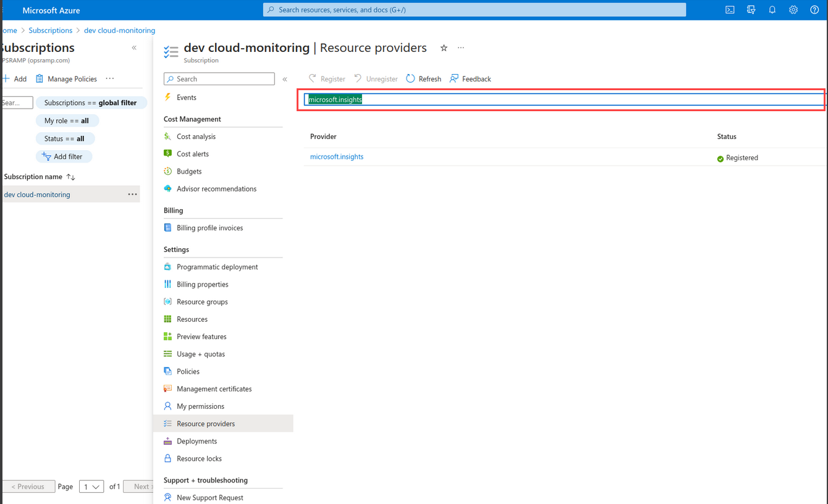828x504 pixels.
Task: Select Resource providers menu item
Action: pos(223,424)
